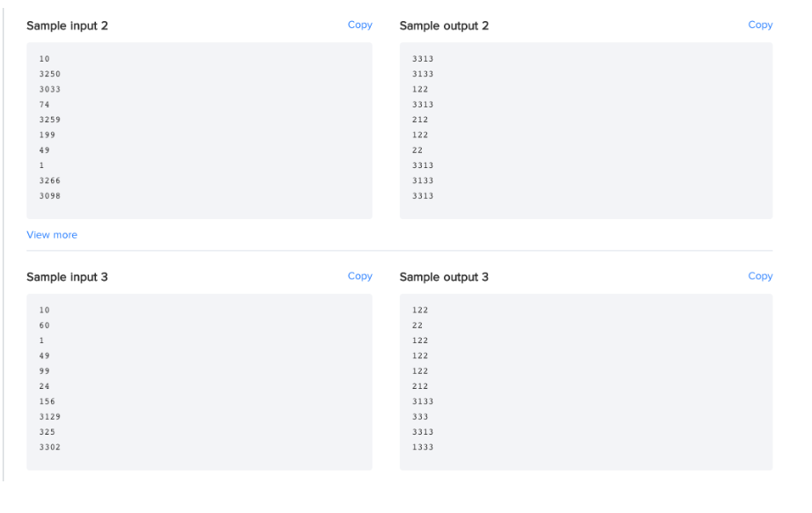Screen dimensions: 812x513
Task: Click the 199 value in Sample input 2
Action: click(48, 136)
